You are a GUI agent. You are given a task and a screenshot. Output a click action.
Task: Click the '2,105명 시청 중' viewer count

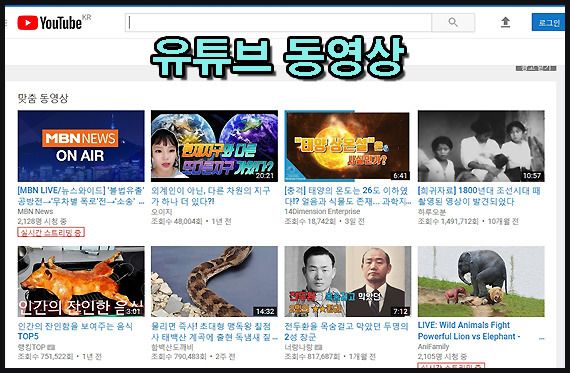tap(442, 357)
